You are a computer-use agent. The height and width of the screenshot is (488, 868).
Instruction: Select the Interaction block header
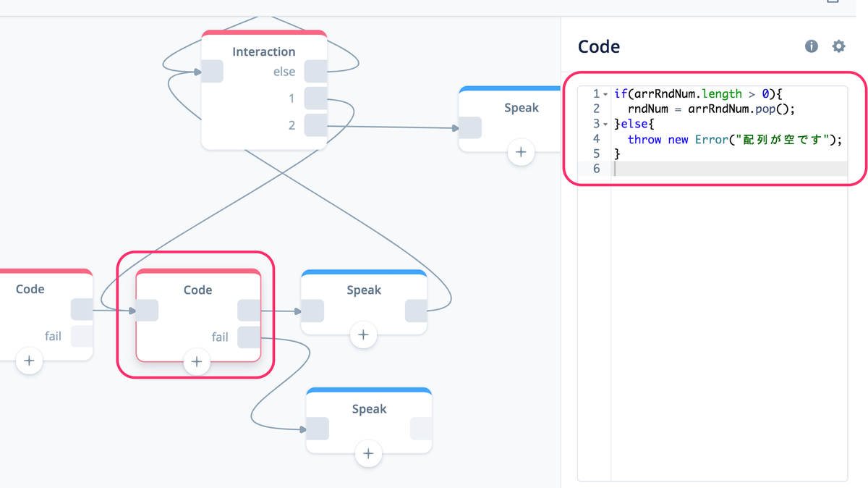pos(264,51)
